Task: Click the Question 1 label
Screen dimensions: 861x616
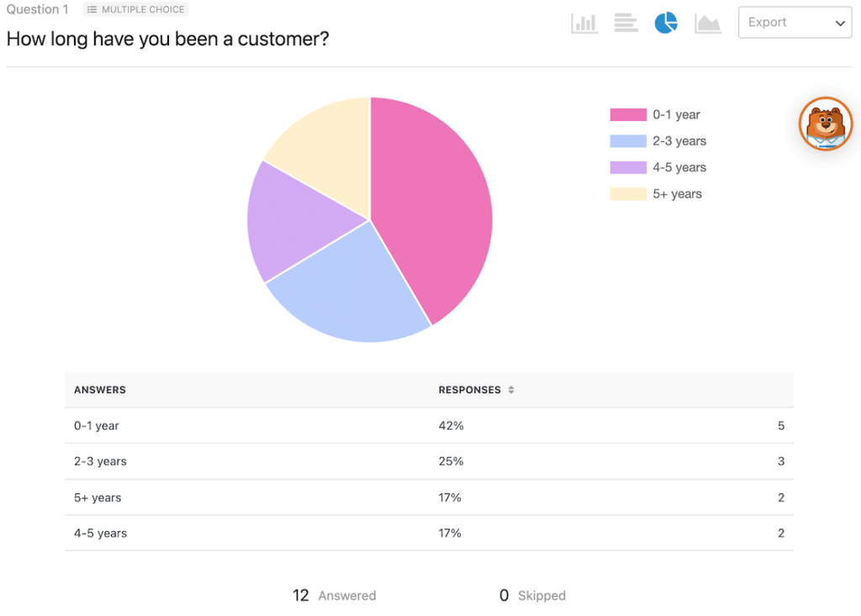Action: tap(37, 9)
